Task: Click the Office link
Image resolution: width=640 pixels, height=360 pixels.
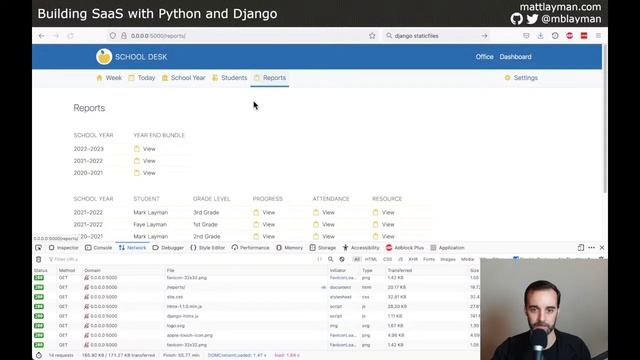Action: (x=484, y=57)
